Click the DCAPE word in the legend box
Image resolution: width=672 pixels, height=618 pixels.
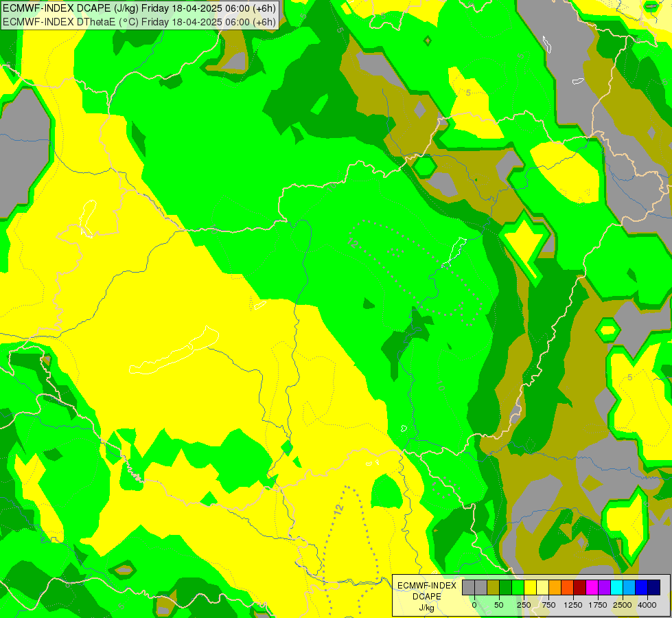[427, 597]
